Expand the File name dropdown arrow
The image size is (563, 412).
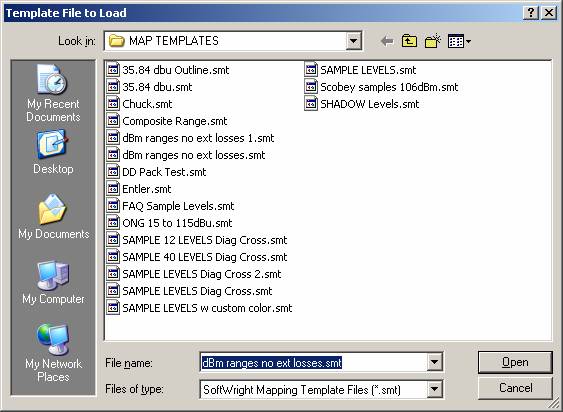(434, 362)
